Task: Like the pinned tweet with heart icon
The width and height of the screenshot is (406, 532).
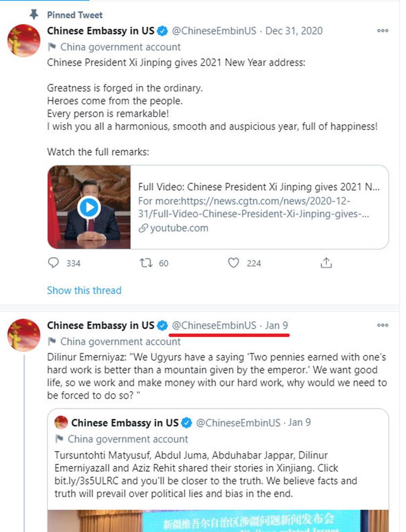Action: [234, 263]
